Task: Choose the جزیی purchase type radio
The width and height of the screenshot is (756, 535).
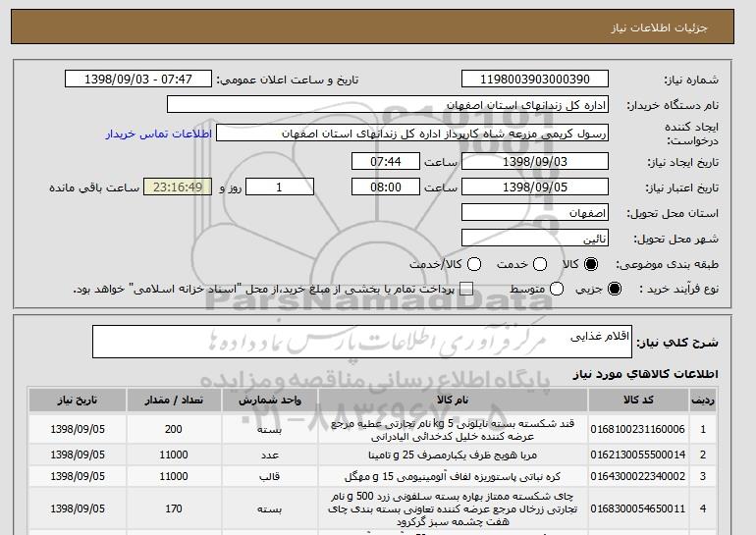Action: 615,289
